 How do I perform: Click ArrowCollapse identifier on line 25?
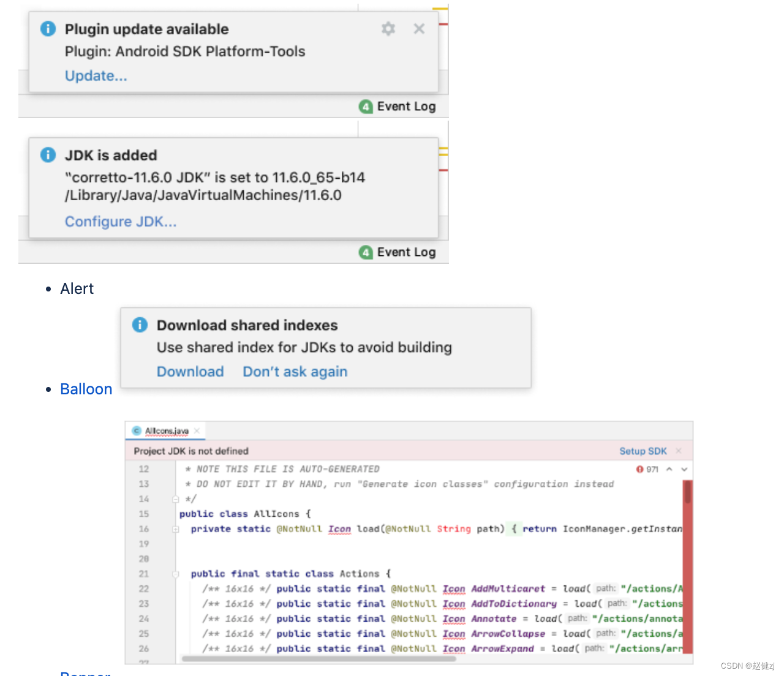tap(508, 634)
